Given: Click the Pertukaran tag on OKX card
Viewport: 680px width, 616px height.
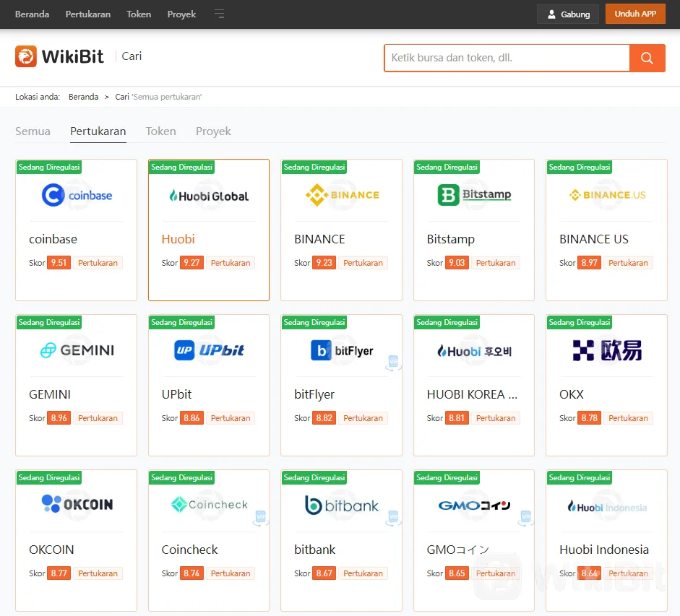Looking at the screenshot, I should tap(628, 418).
